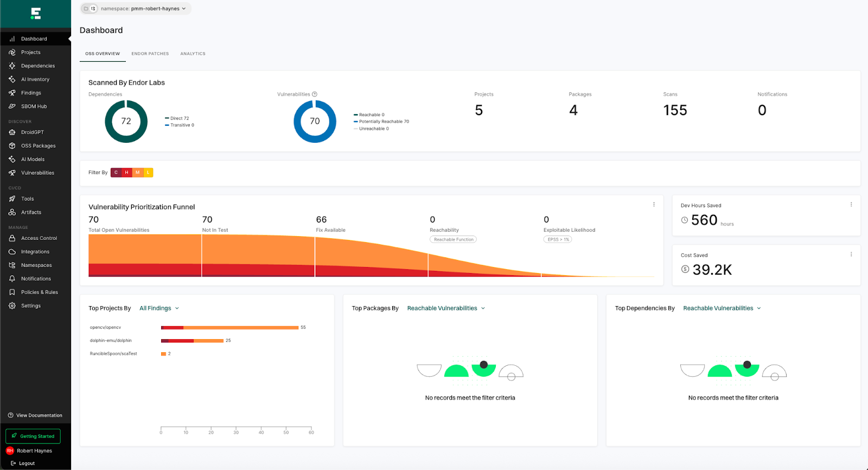Switch to the Analytics tab
This screenshot has height=470, width=868.
click(x=193, y=54)
